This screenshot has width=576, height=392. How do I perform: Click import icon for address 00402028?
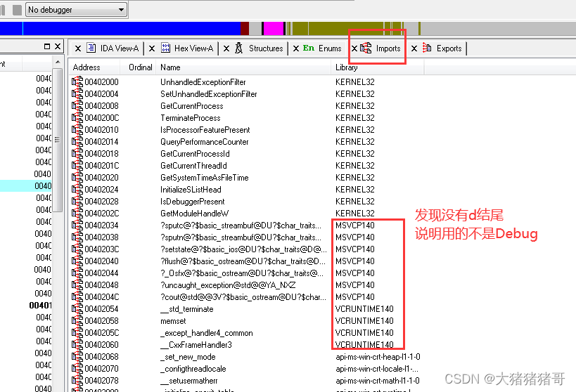click(x=77, y=201)
